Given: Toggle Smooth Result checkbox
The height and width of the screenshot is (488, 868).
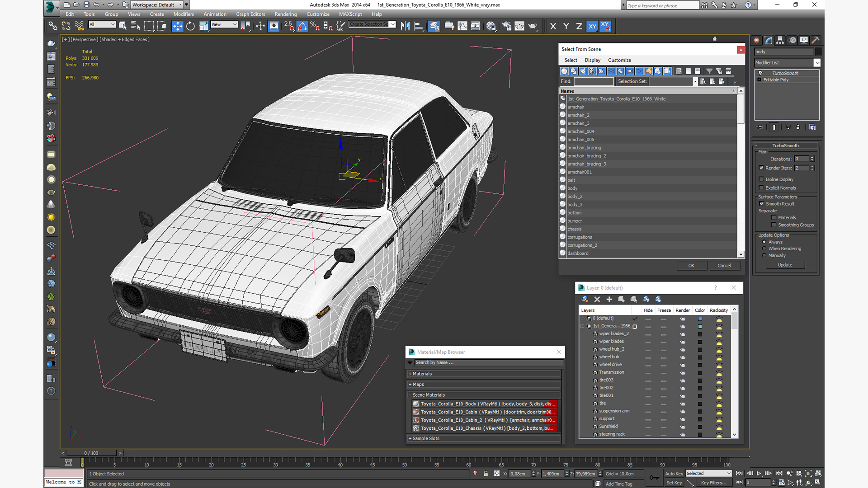Looking at the screenshot, I should [x=761, y=204].
